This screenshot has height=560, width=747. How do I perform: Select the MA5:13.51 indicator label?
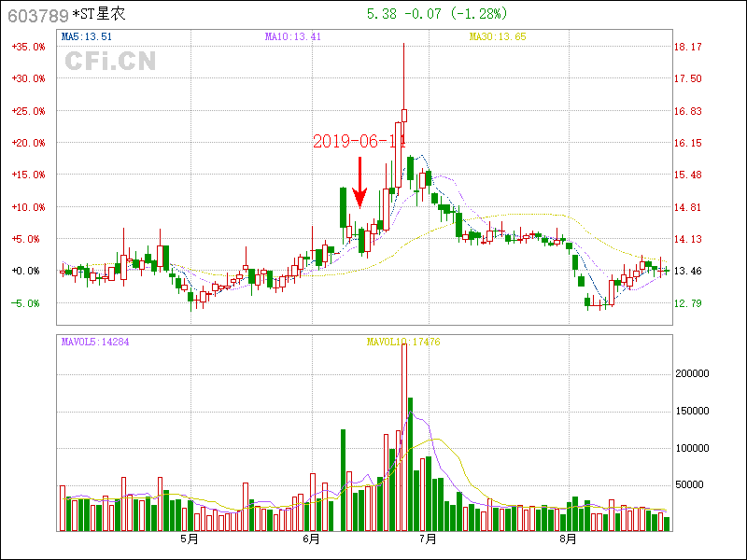pos(87,37)
